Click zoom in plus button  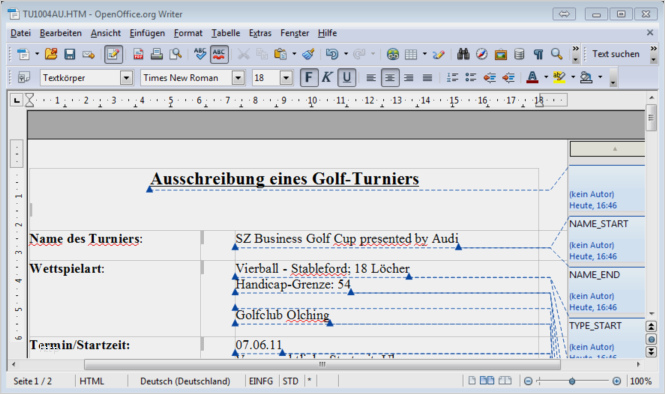pyautogui.click(x=617, y=381)
